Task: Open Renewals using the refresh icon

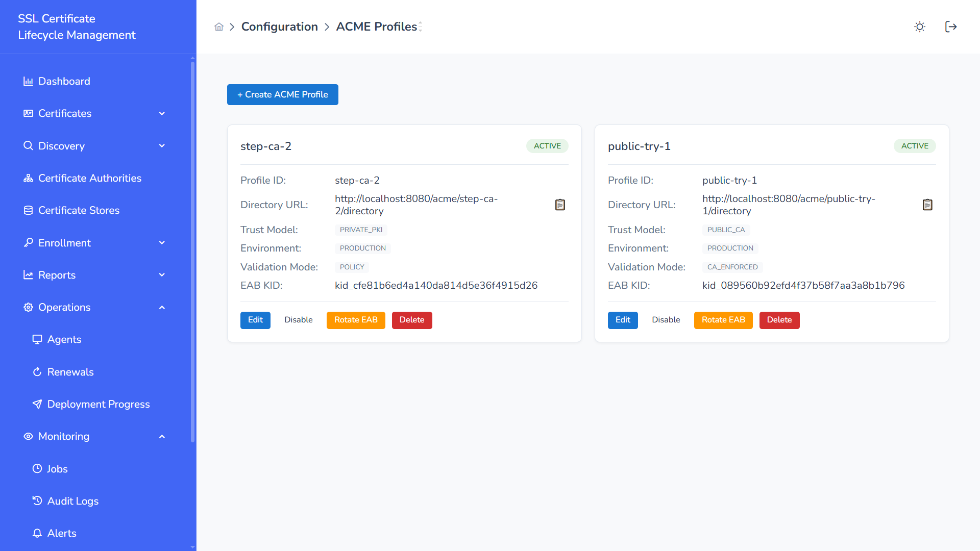Action: (x=36, y=371)
